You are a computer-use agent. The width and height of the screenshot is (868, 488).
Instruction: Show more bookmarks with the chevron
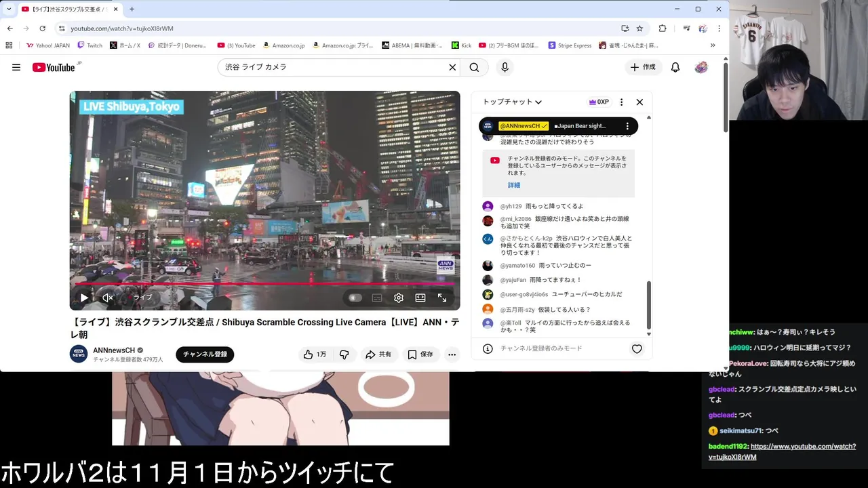click(713, 45)
